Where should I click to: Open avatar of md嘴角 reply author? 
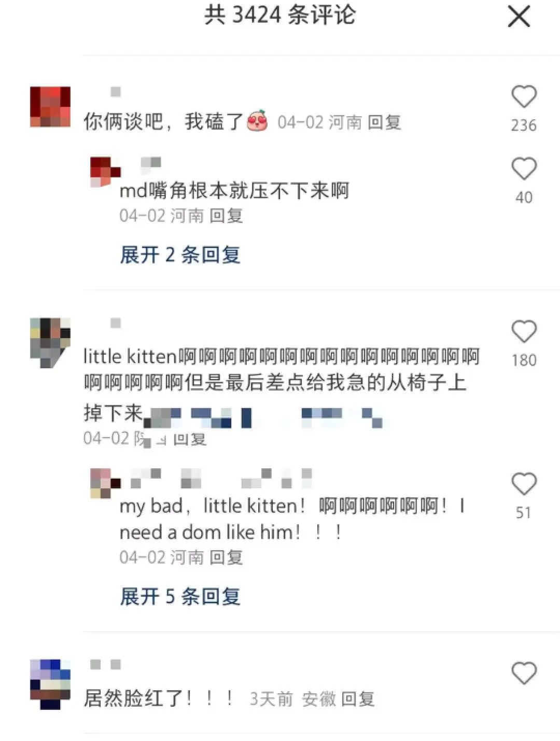coord(105,172)
